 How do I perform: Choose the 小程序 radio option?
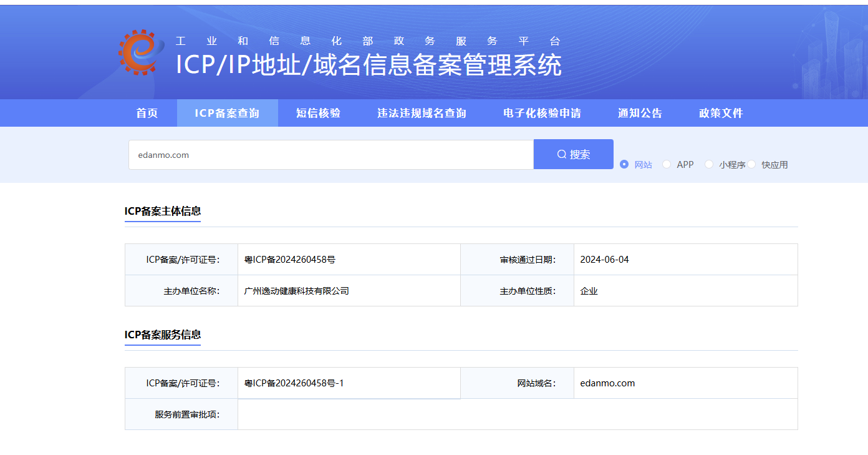point(709,164)
